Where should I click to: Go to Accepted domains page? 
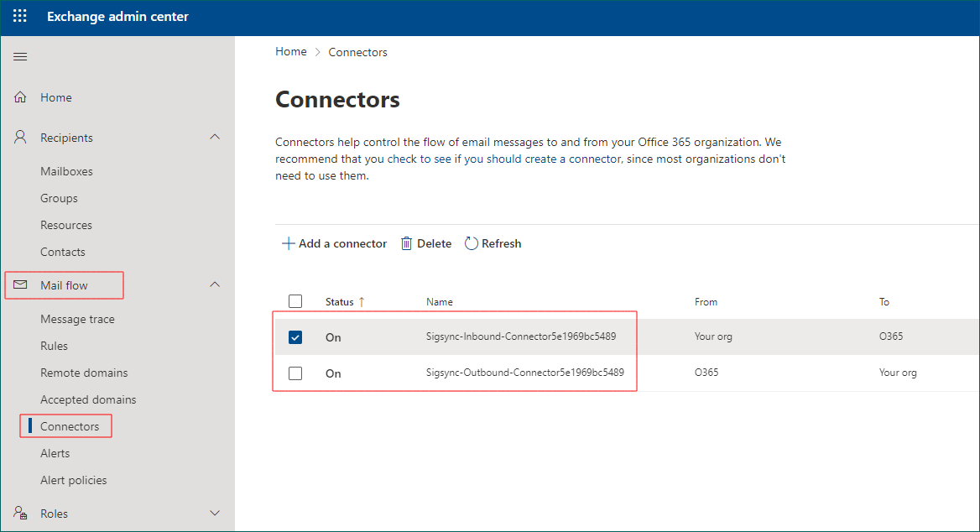click(x=88, y=399)
